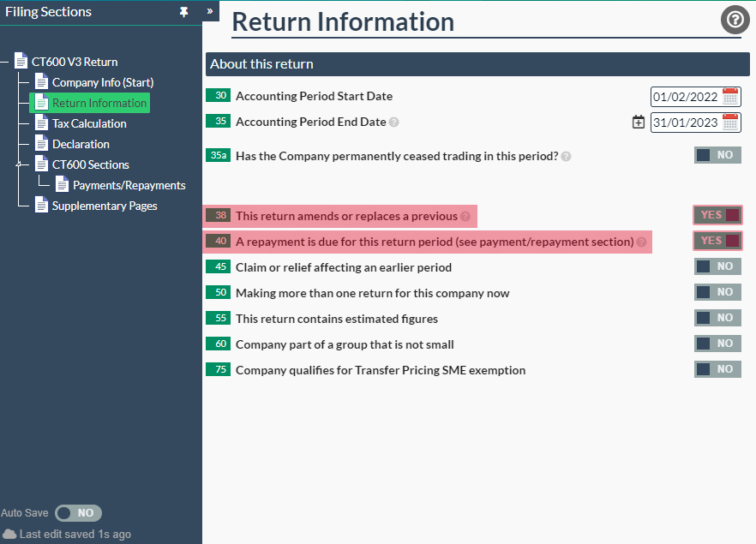
Task: Toggle estimated figures switch
Action: point(717,318)
